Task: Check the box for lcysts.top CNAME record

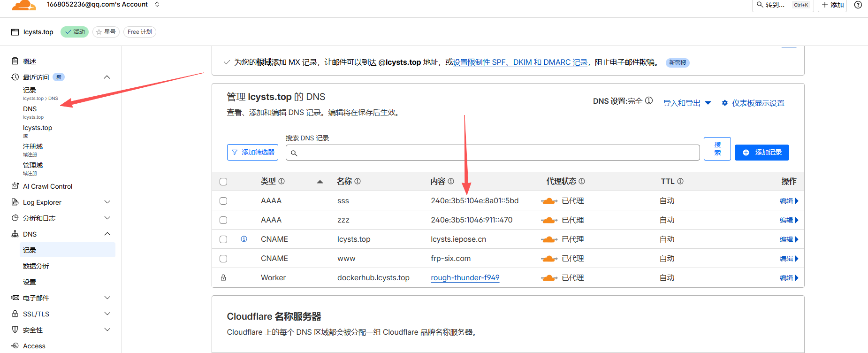Action: [223, 239]
